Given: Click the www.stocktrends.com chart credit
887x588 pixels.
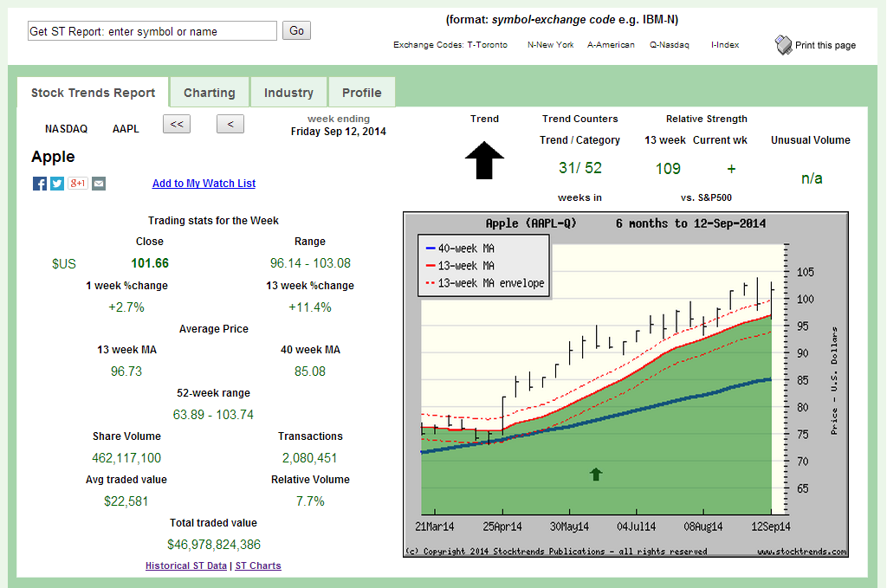Looking at the screenshot, I should pyautogui.click(x=801, y=552).
